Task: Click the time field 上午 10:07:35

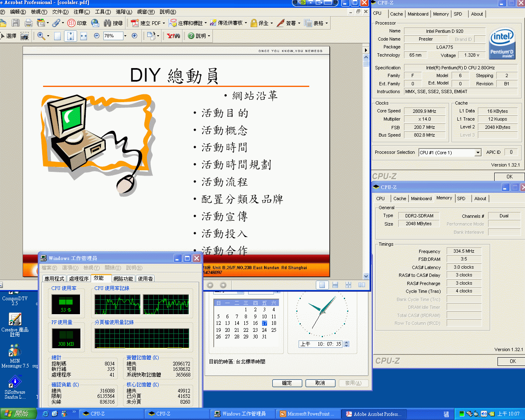Action: tap(321, 344)
